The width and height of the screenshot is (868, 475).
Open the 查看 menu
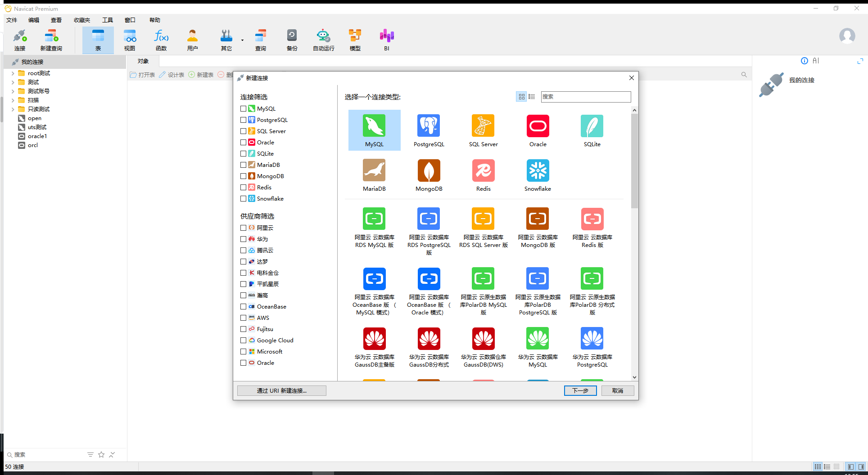56,20
